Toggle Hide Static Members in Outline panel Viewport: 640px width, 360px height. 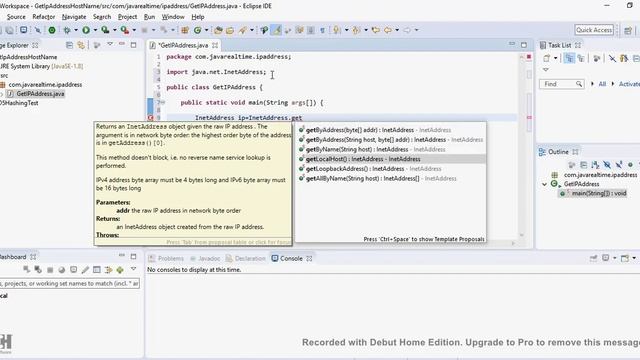pos(619,165)
